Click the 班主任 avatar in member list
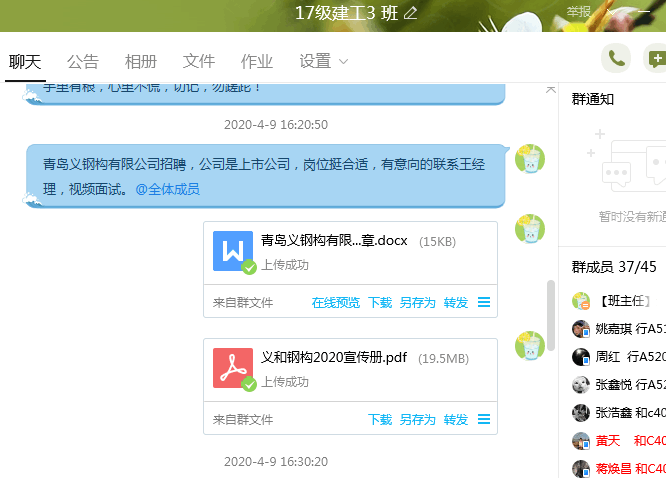The height and width of the screenshot is (478, 666). click(580, 301)
